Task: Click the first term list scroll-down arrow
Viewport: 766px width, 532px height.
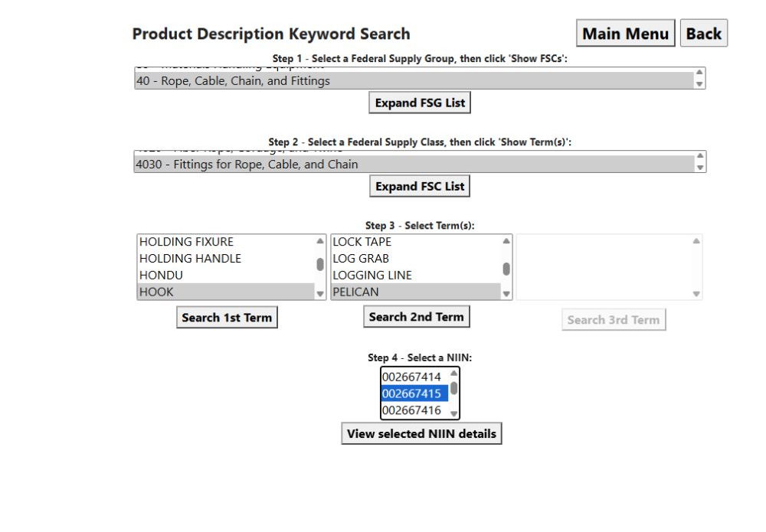Action: tap(320, 294)
